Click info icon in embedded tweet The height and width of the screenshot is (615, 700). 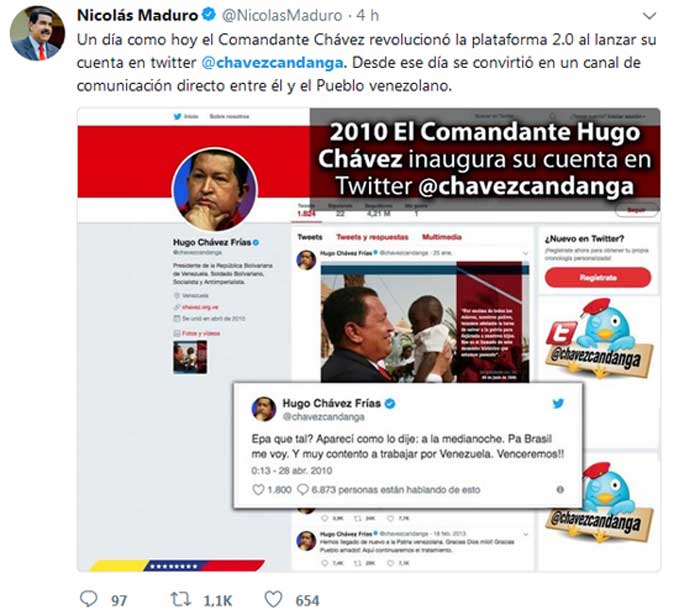click(x=560, y=490)
